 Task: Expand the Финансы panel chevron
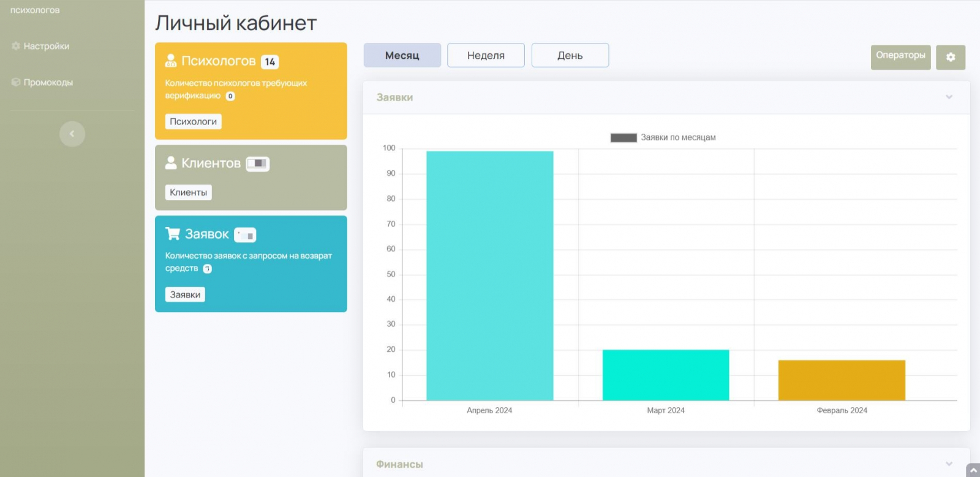point(949,464)
